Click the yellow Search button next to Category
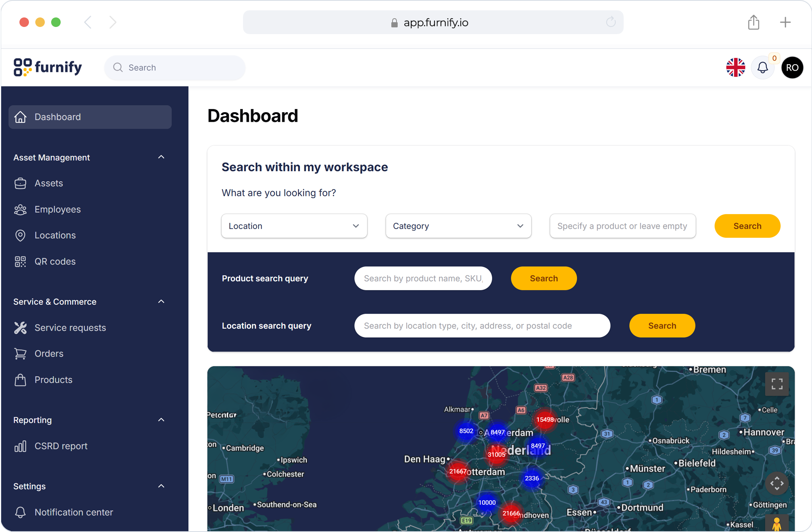This screenshot has height=532, width=812. coord(747,226)
